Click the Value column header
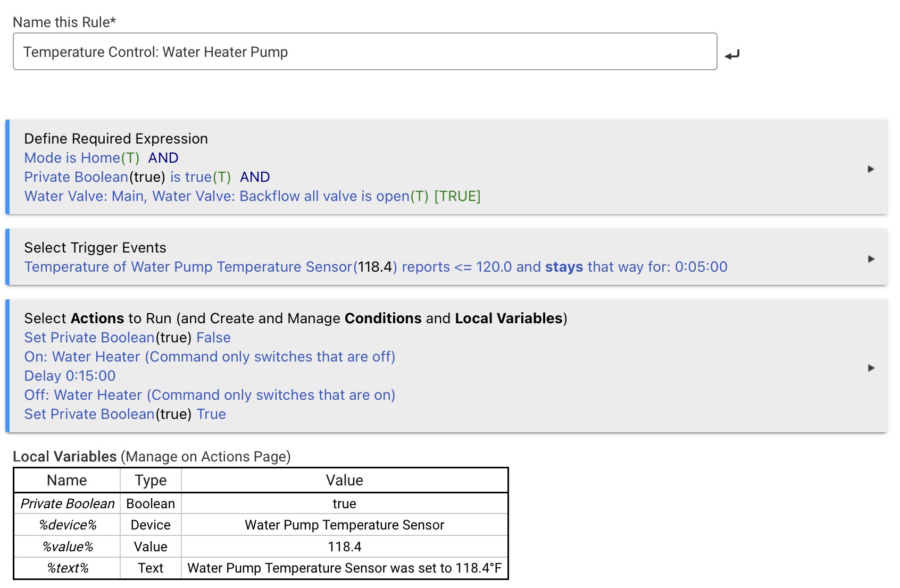 345,480
